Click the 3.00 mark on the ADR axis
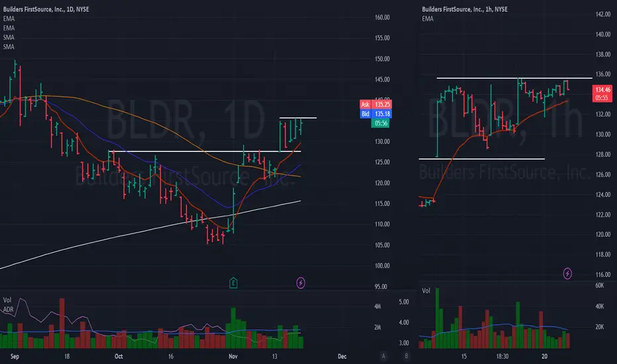The width and height of the screenshot is (617, 364). 404,343
